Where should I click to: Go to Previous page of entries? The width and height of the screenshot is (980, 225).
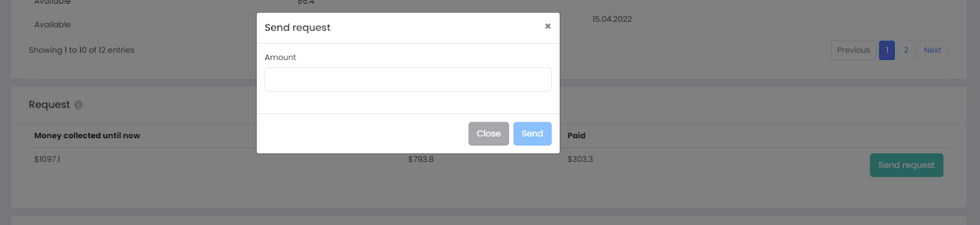[x=853, y=50]
